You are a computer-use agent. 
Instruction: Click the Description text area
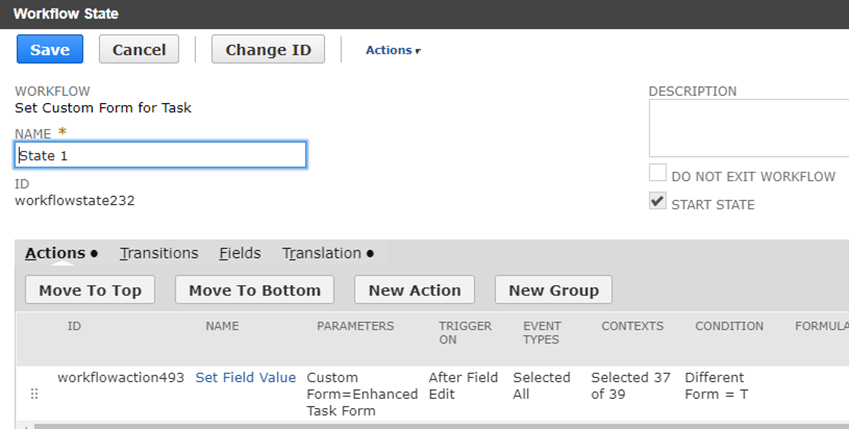click(x=749, y=128)
